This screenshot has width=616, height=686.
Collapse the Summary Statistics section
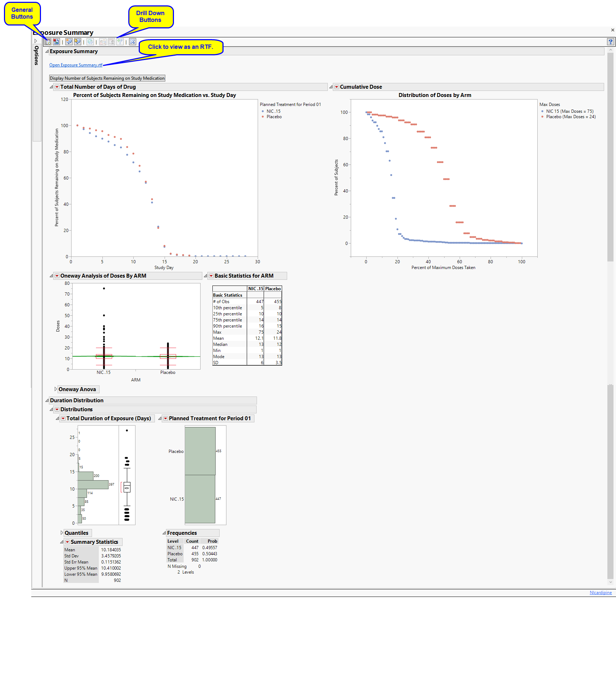click(62, 542)
